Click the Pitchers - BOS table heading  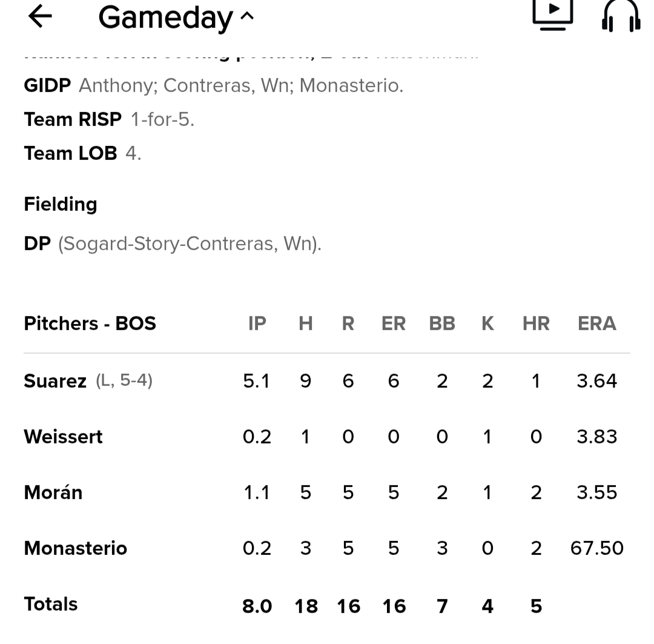90,324
